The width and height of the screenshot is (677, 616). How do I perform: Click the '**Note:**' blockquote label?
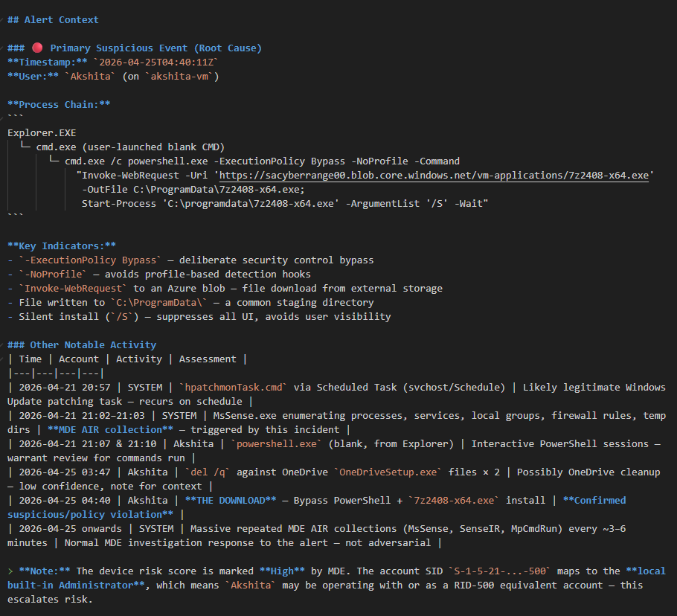[x=45, y=571]
